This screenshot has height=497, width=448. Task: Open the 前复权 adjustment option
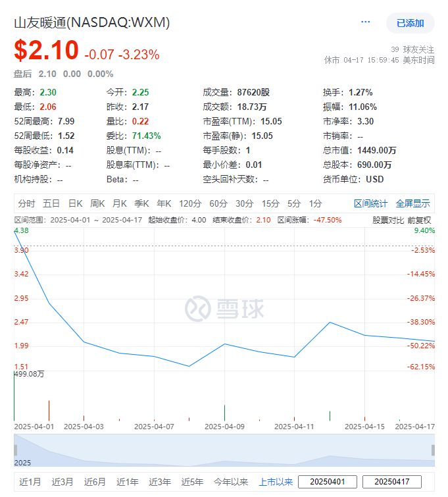click(x=419, y=221)
